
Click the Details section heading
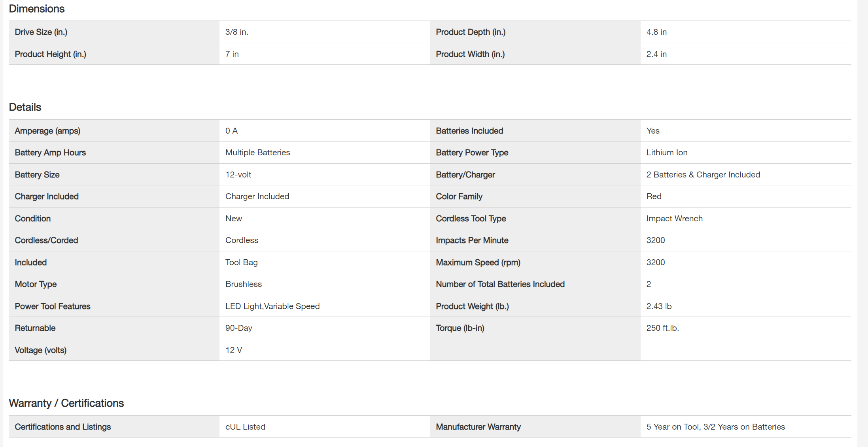coord(25,107)
